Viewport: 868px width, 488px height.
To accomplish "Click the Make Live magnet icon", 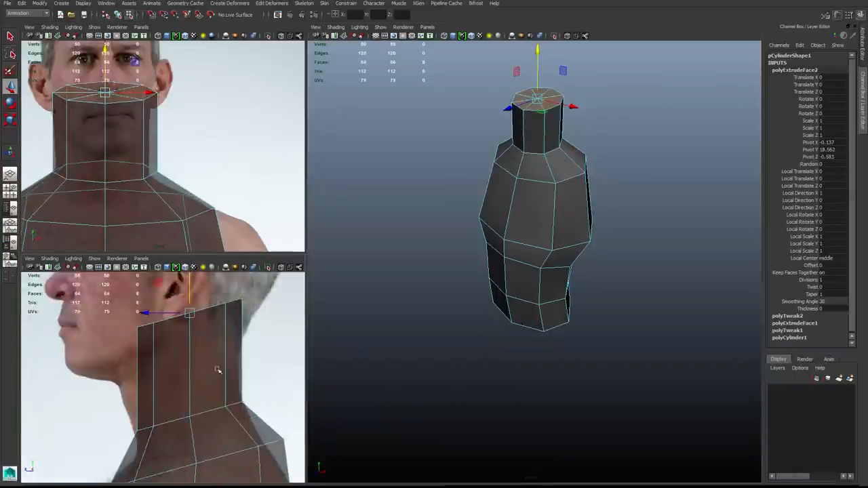I will click(210, 14).
